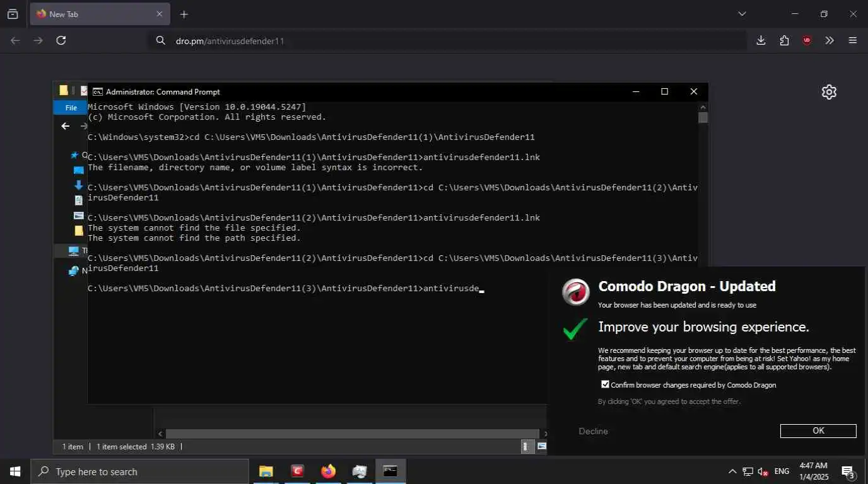Click the Command Prompt vertical scrollbar thumb
Viewport: 868px width, 484px height.
click(703, 118)
